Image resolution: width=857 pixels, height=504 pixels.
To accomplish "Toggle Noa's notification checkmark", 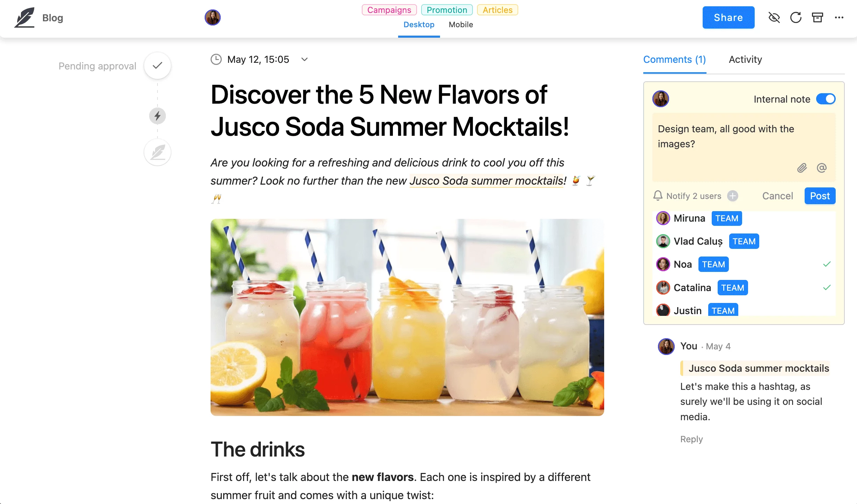I will (x=827, y=264).
